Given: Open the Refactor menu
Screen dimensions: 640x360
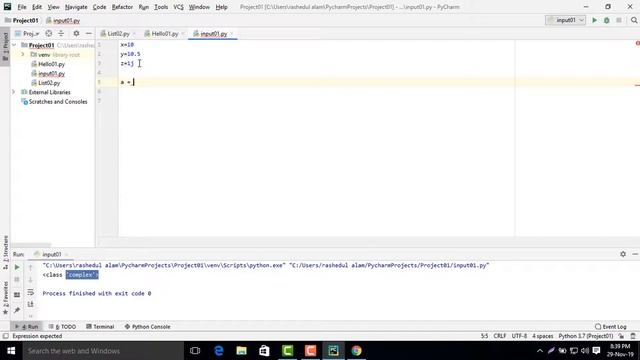Looking at the screenshot, I should pos(122,7).
